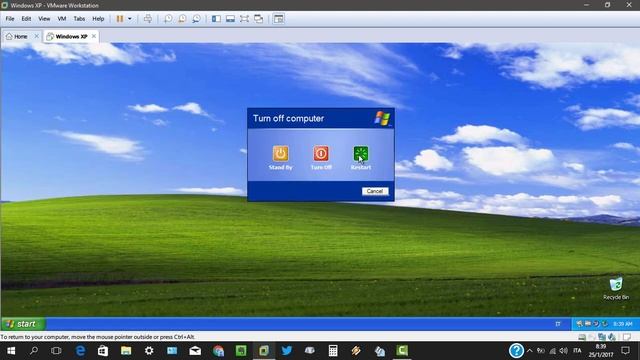Viewport: 640px width, 360px height.
Task: Switch to the VMware Workstation taskbar icon
Action: [x=264, y=351]
